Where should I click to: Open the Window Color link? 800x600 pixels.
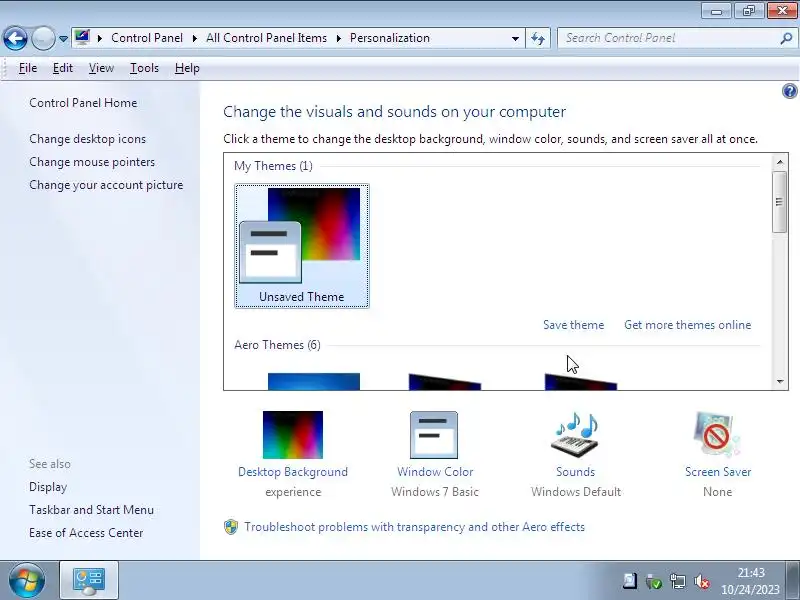pyautogui.click(x=435, y=472)
